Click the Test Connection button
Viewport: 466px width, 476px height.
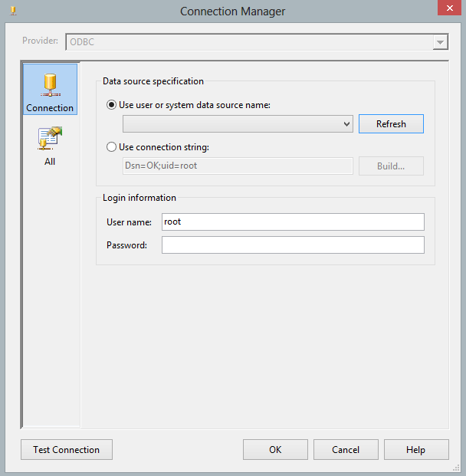(67, 450)
